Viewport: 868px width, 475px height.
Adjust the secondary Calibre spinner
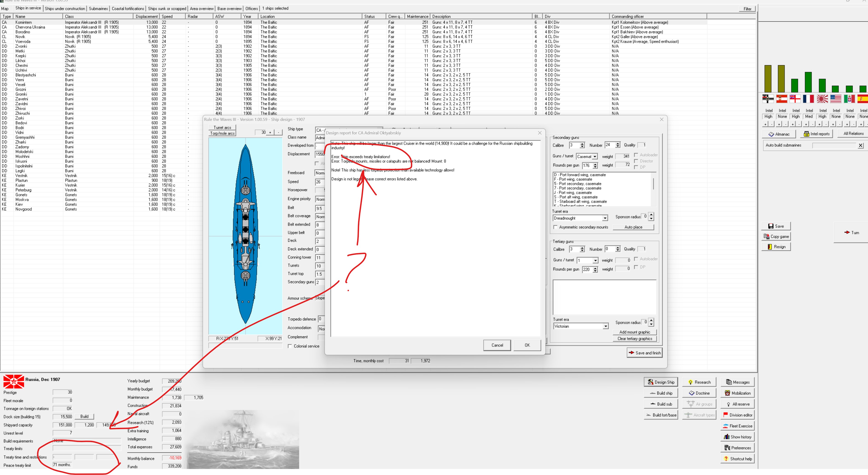582,145
